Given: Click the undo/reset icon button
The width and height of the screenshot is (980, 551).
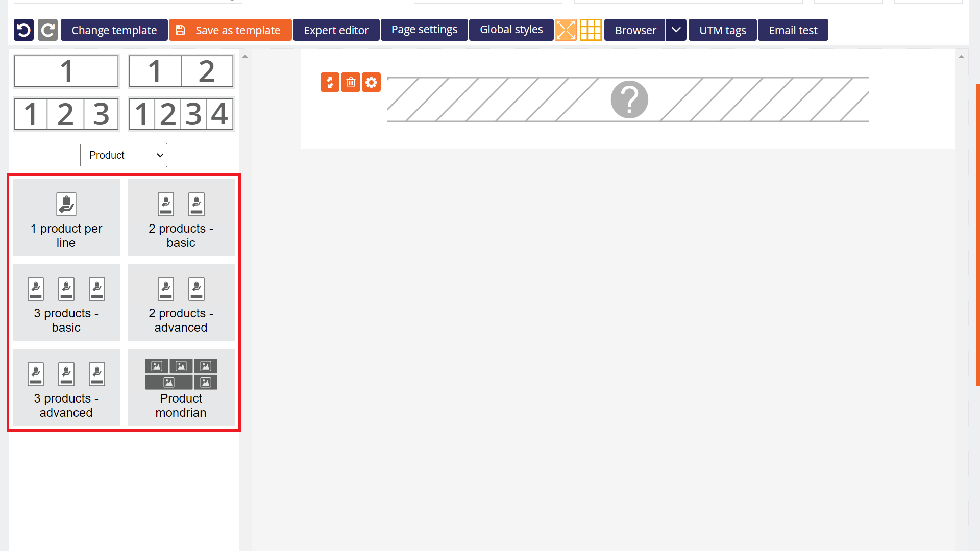Looking at the screenshot, I should coord(23,30).
